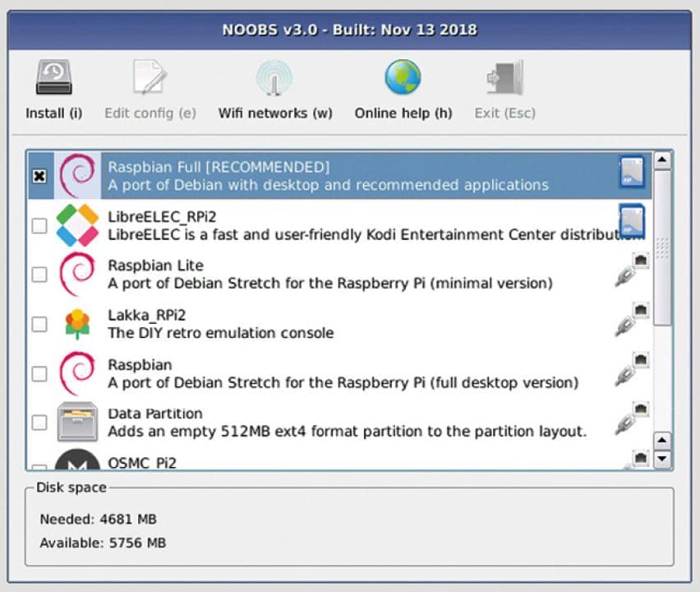
Task: Uncheck the Raspbian Full checkbox
Action: pyautogui.click(x=39, y=176)
